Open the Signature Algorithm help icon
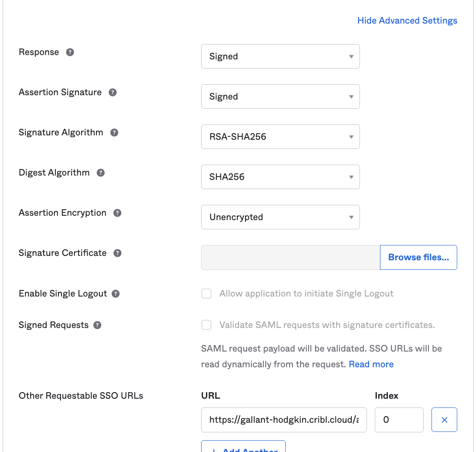Image resolution: width=476 pixels, height=452 pixels. tap(114, 132)
